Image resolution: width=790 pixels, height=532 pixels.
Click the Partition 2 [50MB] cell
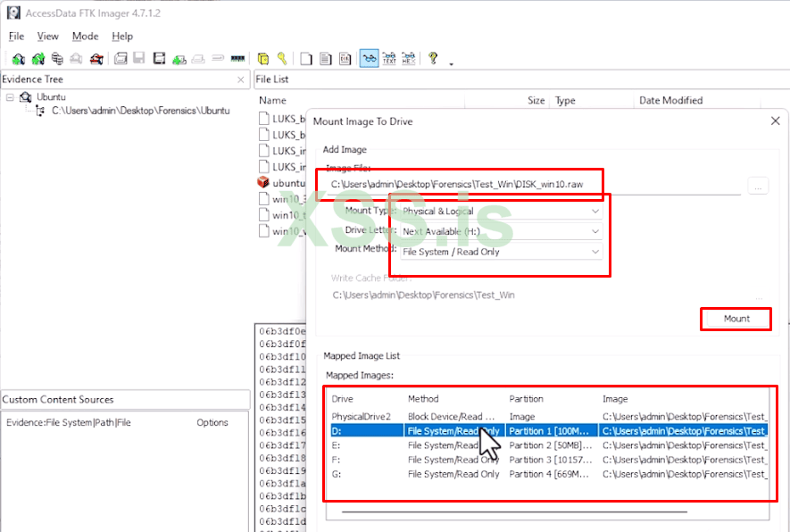point(551,445)
